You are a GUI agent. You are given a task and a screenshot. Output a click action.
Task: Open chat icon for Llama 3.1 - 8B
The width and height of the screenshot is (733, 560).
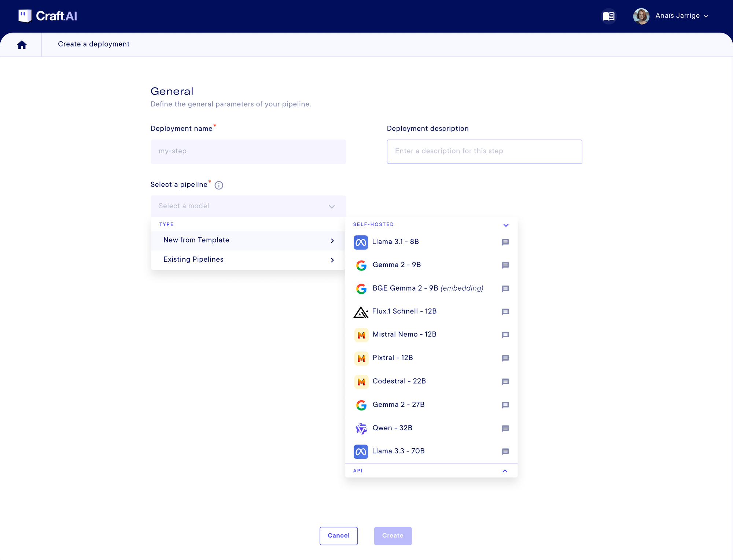505,242
